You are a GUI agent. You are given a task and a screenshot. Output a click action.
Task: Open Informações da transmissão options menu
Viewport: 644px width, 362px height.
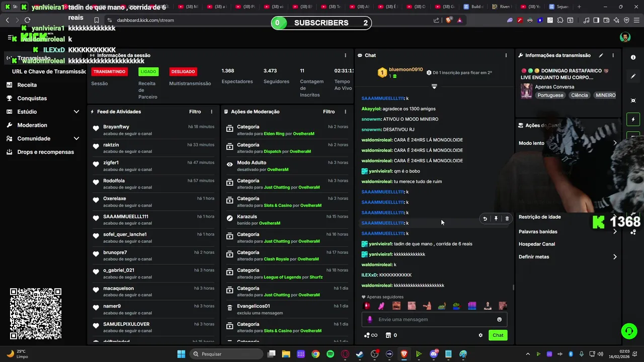tap(613, 55)
